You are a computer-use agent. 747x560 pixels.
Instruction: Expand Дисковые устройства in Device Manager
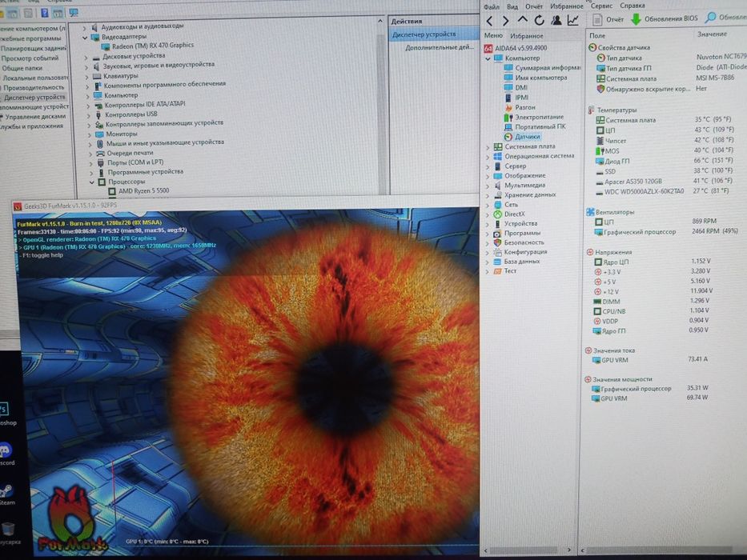click(x=86, y=57)
